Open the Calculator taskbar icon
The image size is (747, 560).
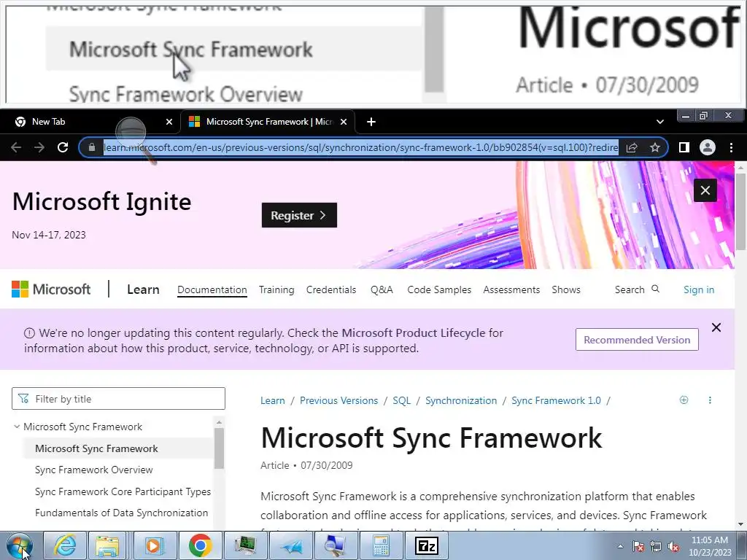pos(381,545)
